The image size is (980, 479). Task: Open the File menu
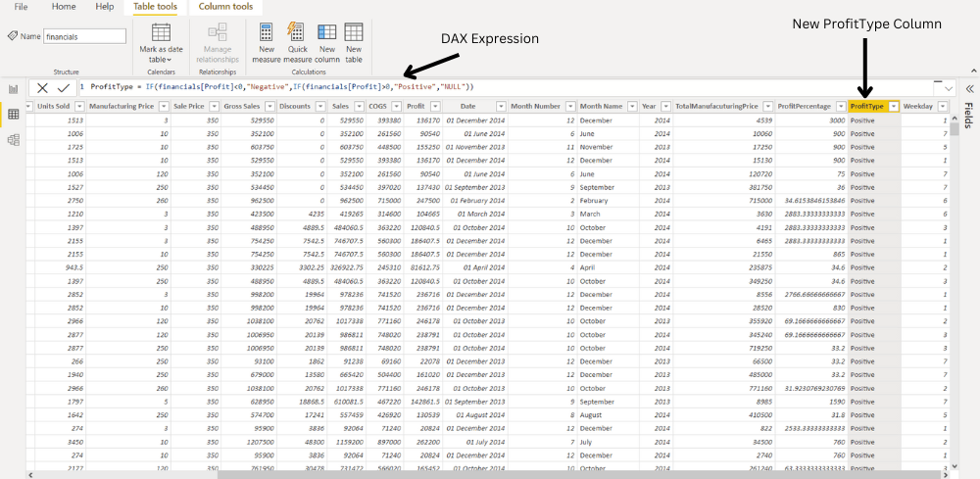21,7
